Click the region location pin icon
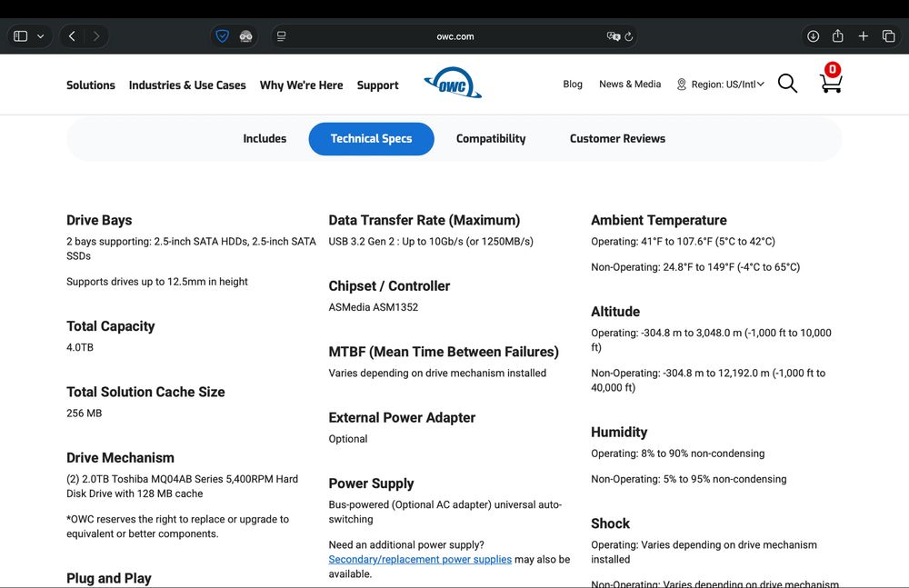The image size is (909, 588). coord(682,85)
